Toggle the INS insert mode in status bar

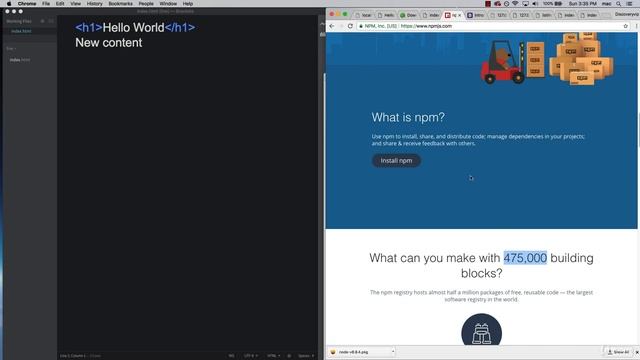tap(231, 356)
